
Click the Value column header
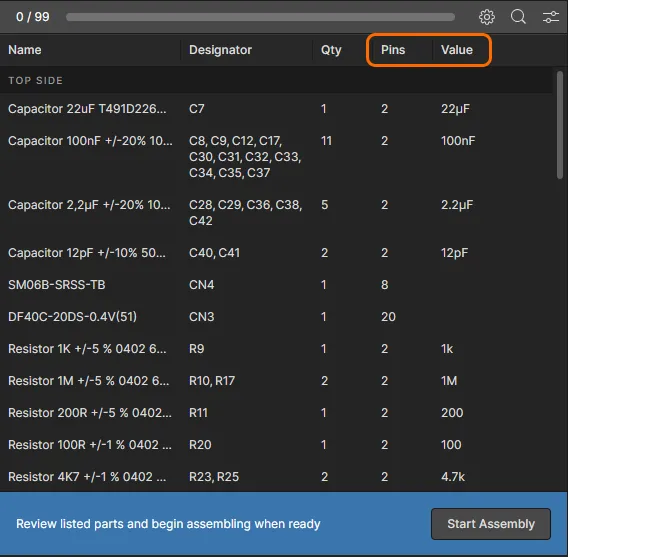pos(456,50)
